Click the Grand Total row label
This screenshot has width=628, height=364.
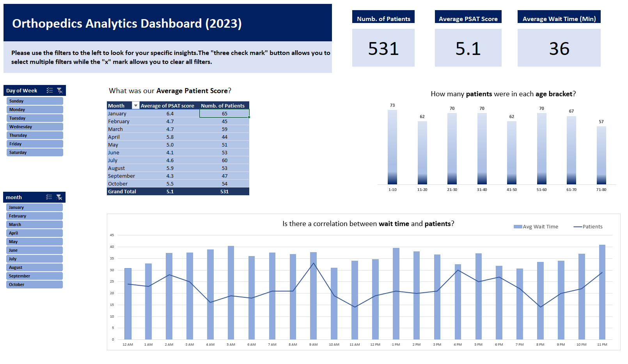click(x=122, y=191)
